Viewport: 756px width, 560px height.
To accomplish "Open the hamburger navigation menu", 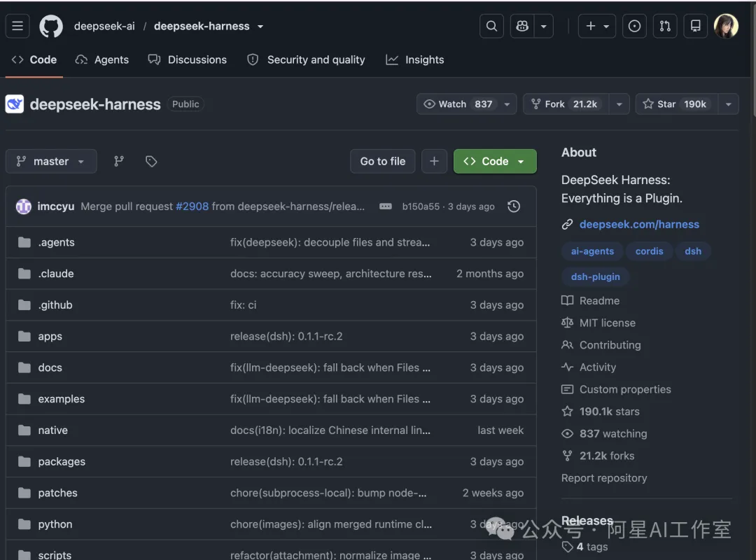I will [17, 26].
